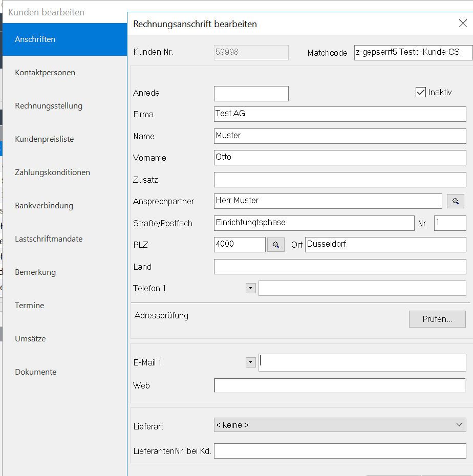Focus the Matchcode input field
Viewport: 473px width, 476px height.
click(410, 53)
